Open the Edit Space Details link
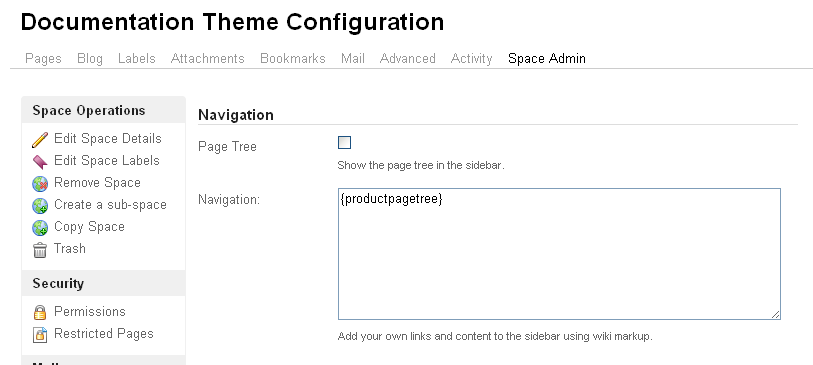813x365 pixels. pyautogui.click(x=108, y=139)
